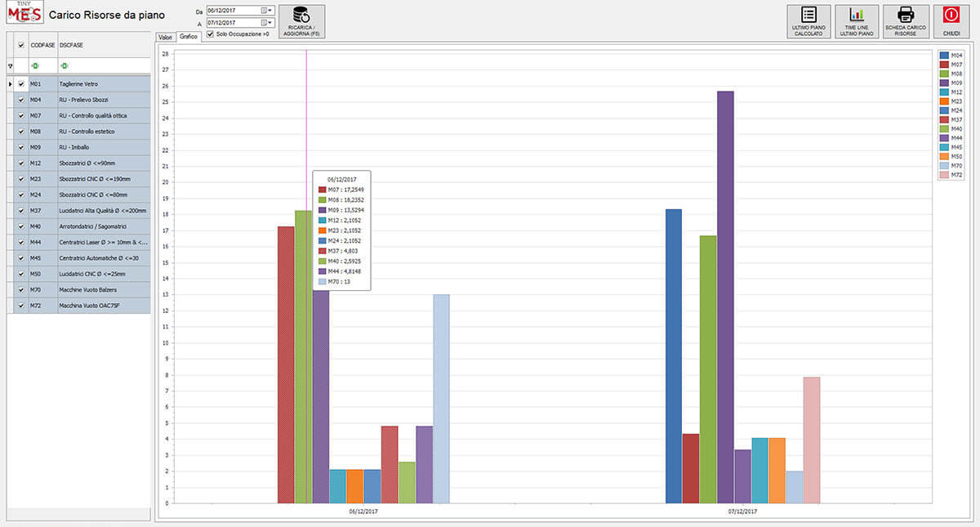The width and height of the screenshot is (980, 527).
Task: Sort by the DSCFASE column header
Action: (104, 46)
